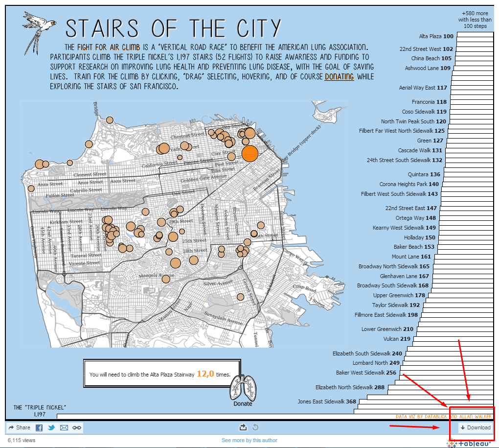Click the revert arrow icon
499x448 pixels.
pyautogui.click(x=255, y=427)
